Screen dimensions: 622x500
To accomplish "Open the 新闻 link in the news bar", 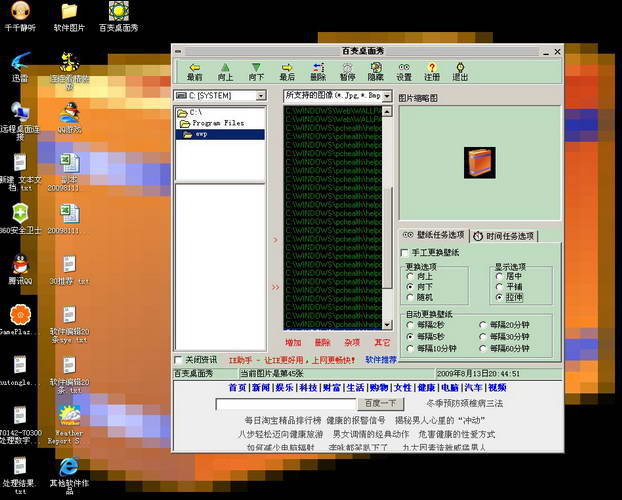I will (261, 388).
